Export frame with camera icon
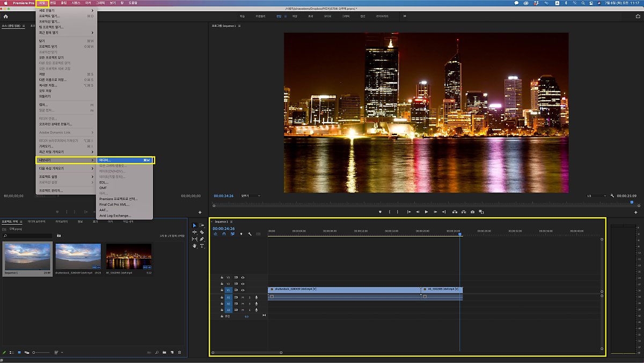The height and width of the screenshot is (363, 644). point(472,212)
